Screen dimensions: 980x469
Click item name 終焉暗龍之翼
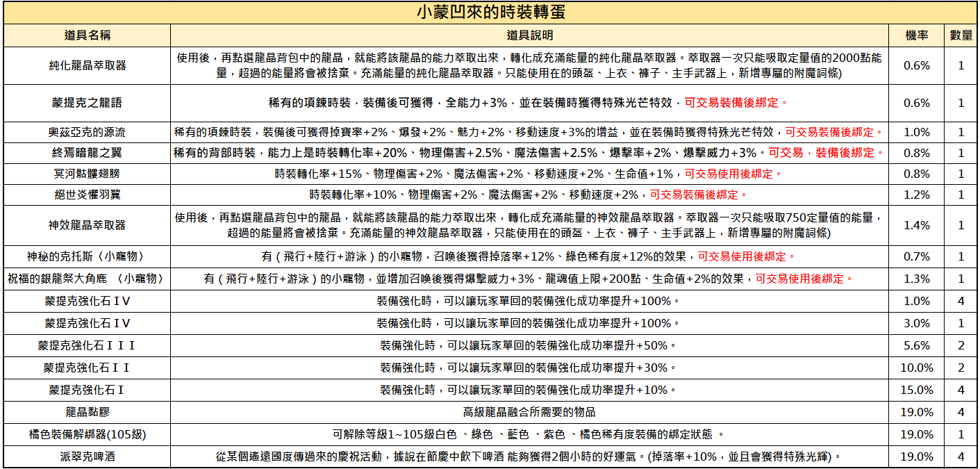pos(88,153)
